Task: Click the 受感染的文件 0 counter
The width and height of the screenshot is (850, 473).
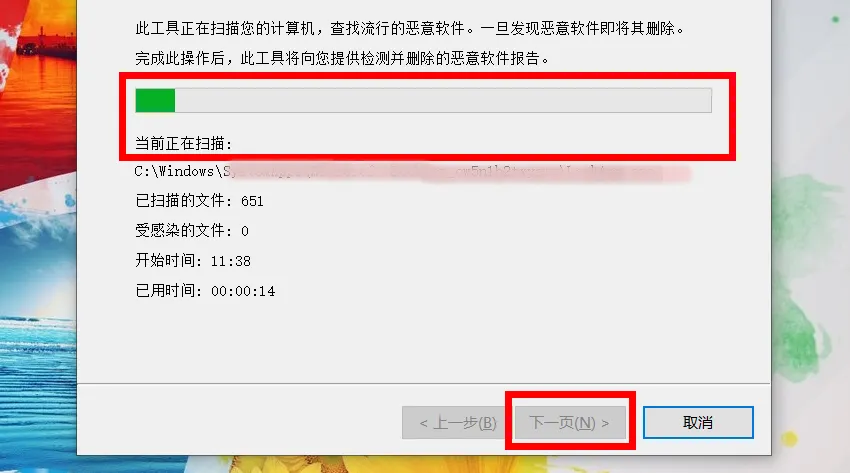Action: 191,231
